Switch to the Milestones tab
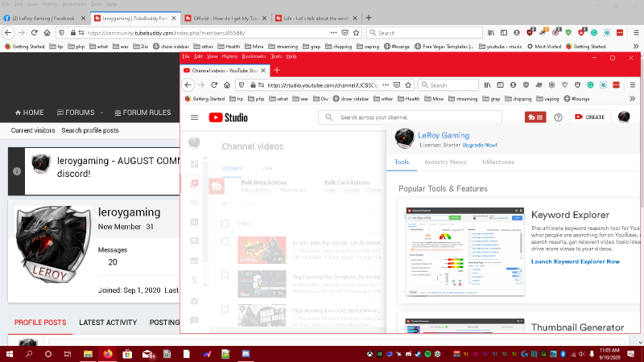 pos(498,162)
